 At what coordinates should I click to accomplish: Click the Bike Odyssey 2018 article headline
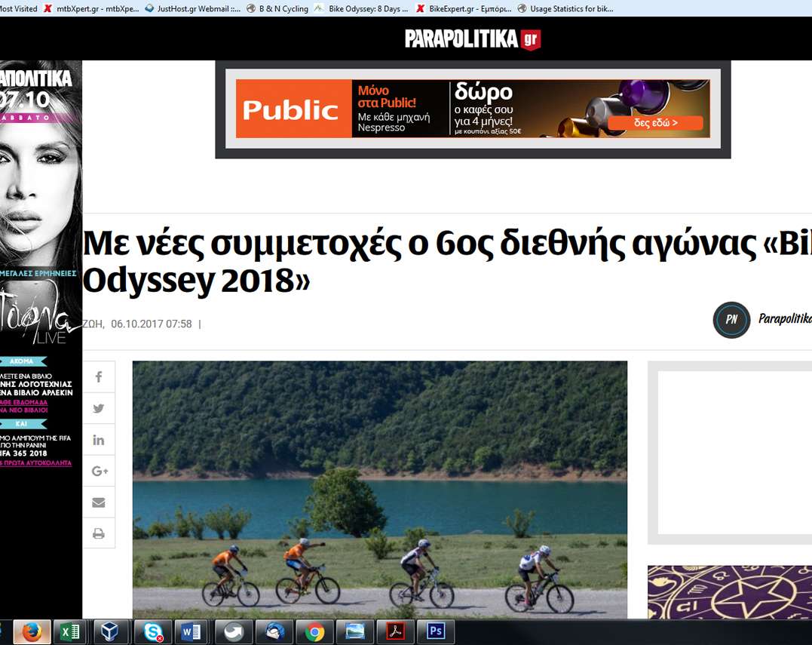(x=447, y=262)
